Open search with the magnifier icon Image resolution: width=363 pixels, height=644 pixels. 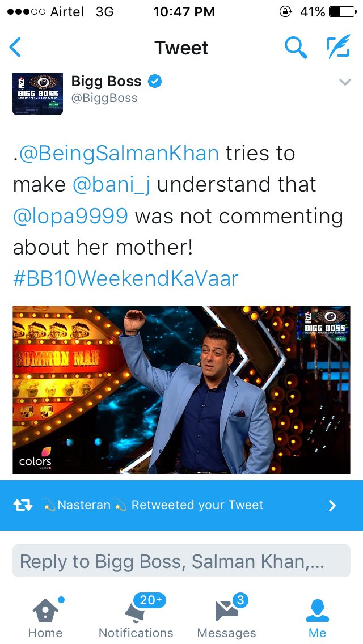(x=296, y=47)
